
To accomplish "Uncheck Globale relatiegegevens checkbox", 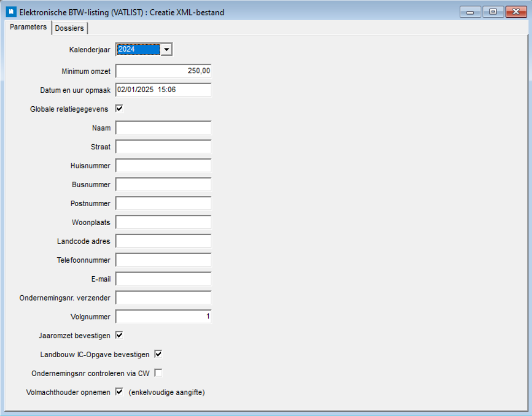I will pyautogui.click(x=119, y=108).
